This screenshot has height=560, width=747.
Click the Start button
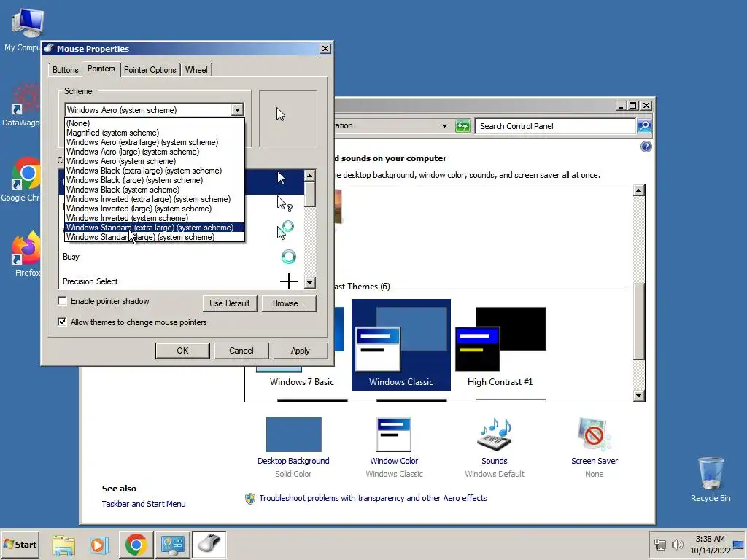tap(20, 544)
